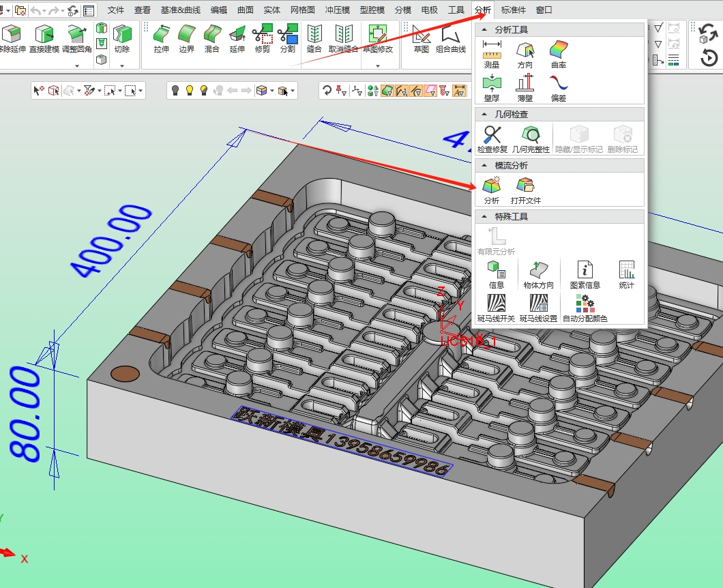This screenshot has width=723, height=588.
Task: Select the 拉伸 extrude surface tool
Action: pos(162,39)
